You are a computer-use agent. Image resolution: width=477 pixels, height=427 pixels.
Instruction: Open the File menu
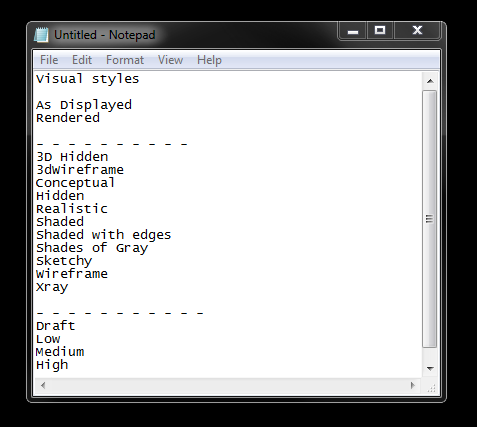click(x=49, y=60)
